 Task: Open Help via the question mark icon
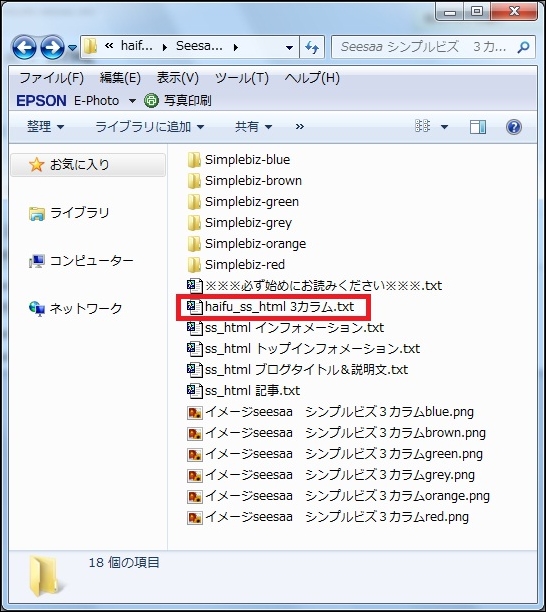514,127
